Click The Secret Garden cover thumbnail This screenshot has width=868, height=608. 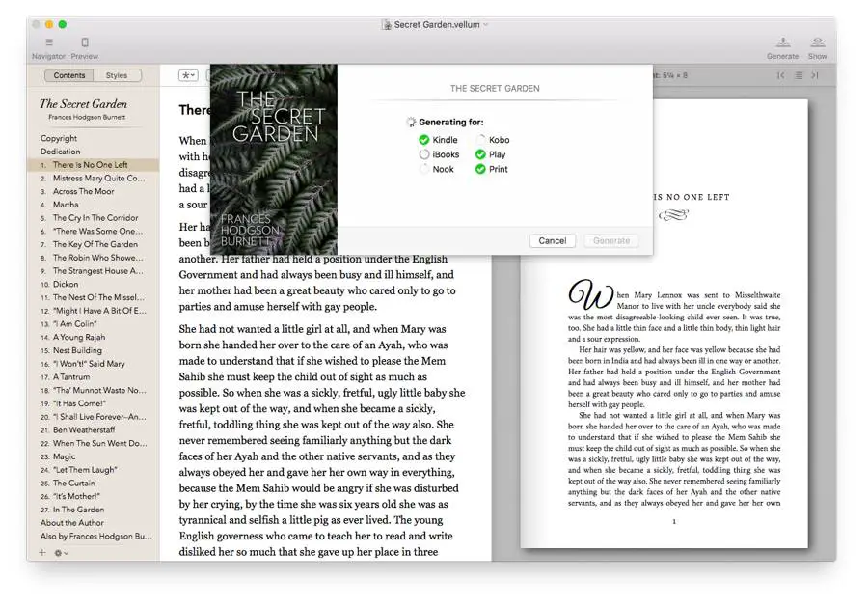coord(274,159)
